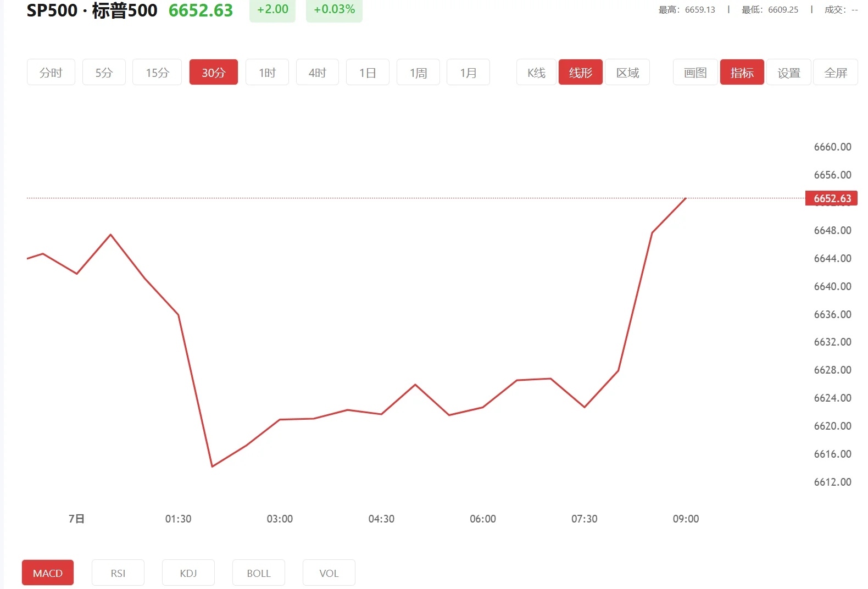This screenshot has height=589, width=868.
Task: Open the 画图 drawing tools
Action: (x=695, y=73)
